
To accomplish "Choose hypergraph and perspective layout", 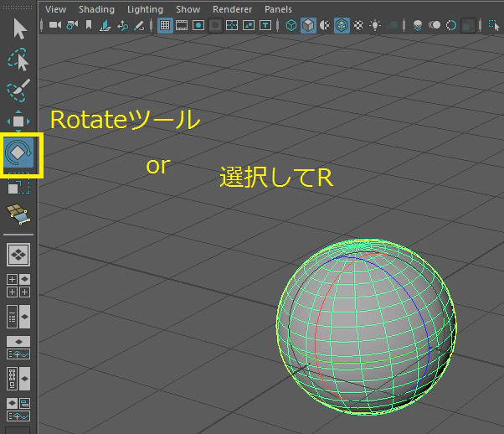I will point(18,379).
